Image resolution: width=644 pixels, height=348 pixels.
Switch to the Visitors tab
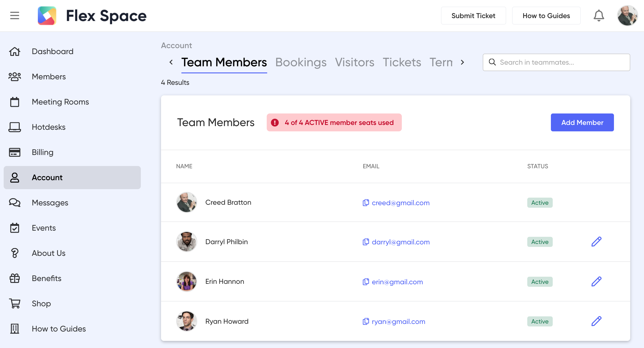pos(355,62)
